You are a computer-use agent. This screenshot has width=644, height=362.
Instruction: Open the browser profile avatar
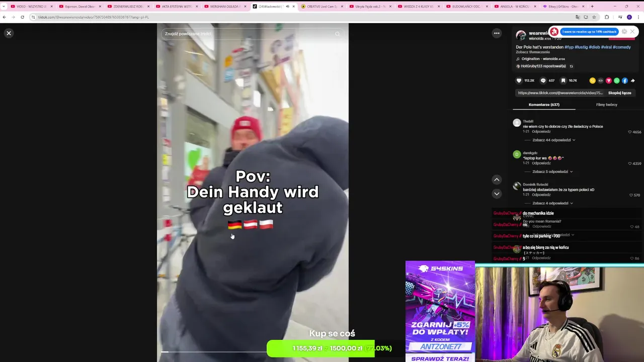coord(629,17)
